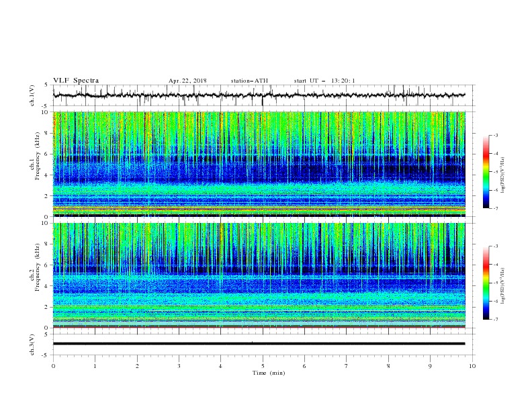Click the "ch.2 Frequency (kHz)" y-axis label
Image resolution: width=532 pixels, height=411 pixels.
tap(35, 267)
